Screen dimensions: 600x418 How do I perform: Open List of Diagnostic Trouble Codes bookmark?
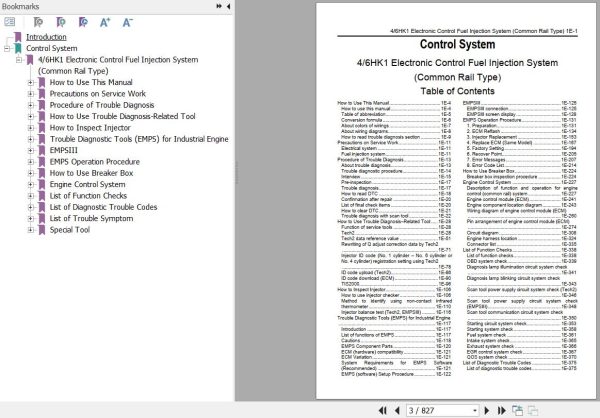(x=103, y=207)
